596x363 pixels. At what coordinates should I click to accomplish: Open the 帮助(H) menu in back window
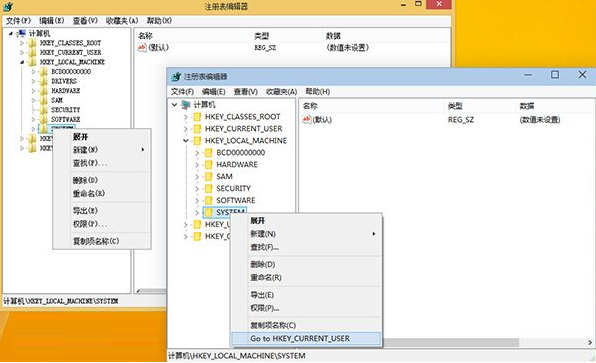159,21
